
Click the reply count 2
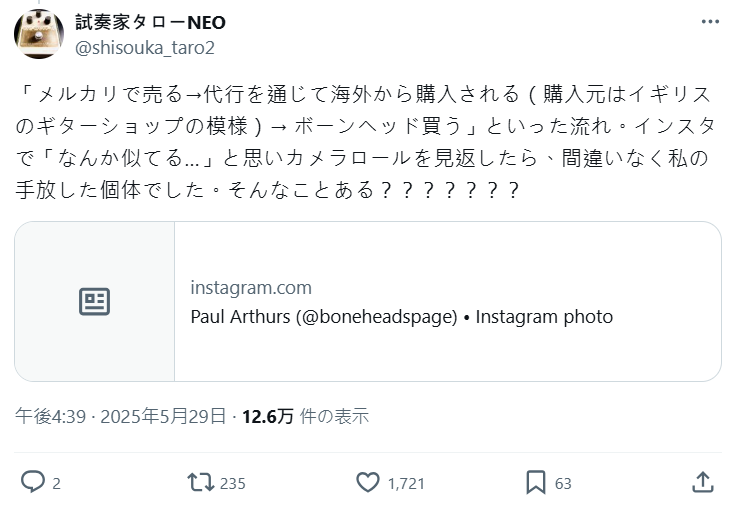tap(56, 483)
